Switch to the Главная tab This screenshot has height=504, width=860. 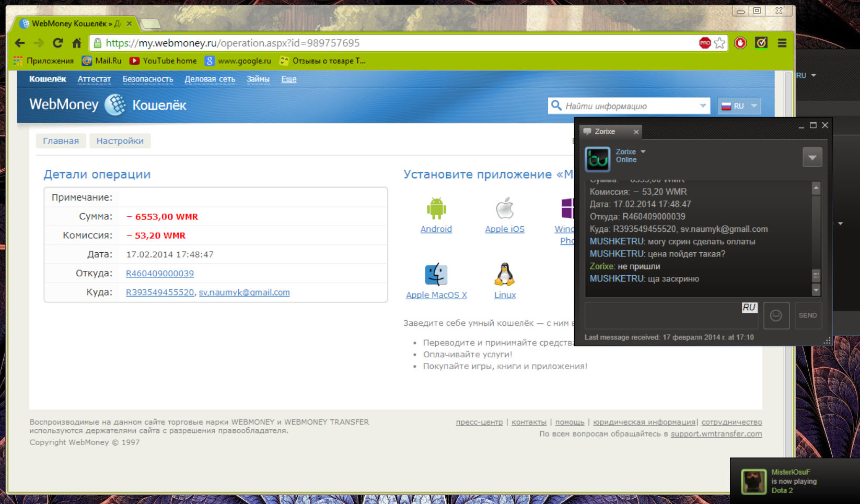61,141
